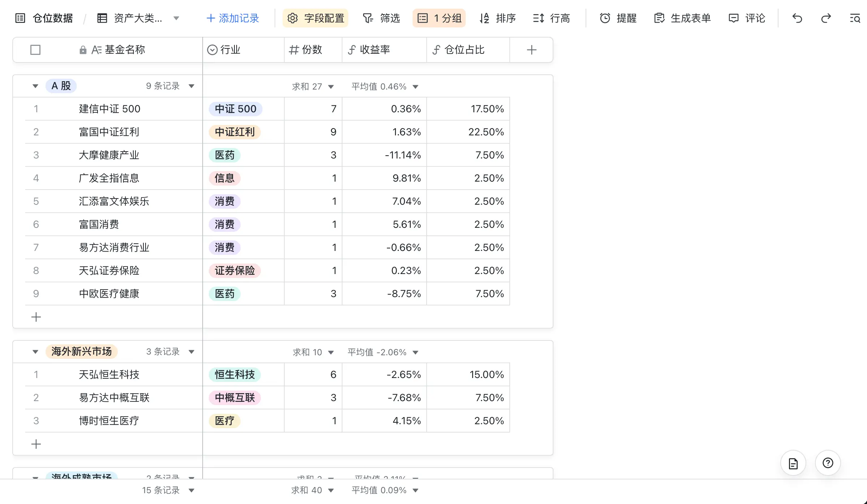Open the help question mark button
This screenshot has width=867, height=504.
click(x=828, y=463)
